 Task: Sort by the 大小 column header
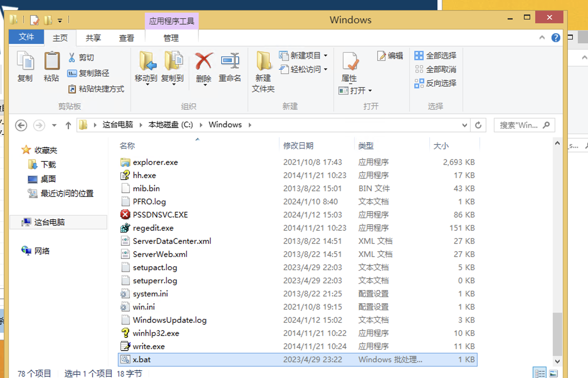(x=441, y=146)
